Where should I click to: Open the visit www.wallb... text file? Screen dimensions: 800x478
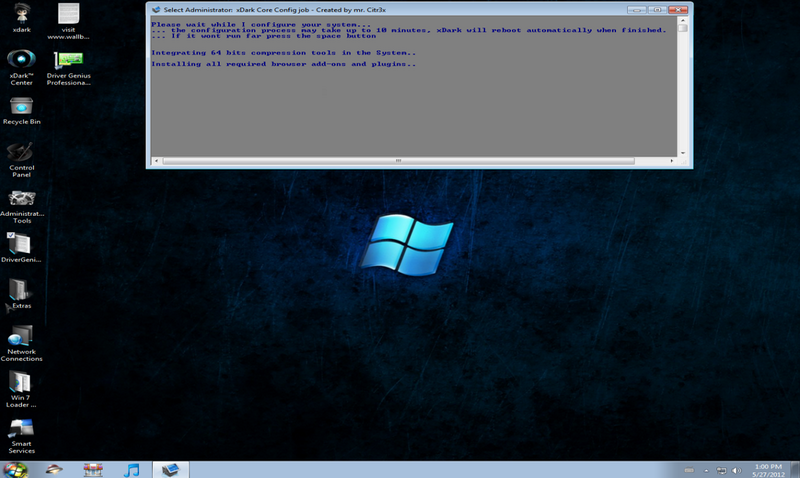68,21
